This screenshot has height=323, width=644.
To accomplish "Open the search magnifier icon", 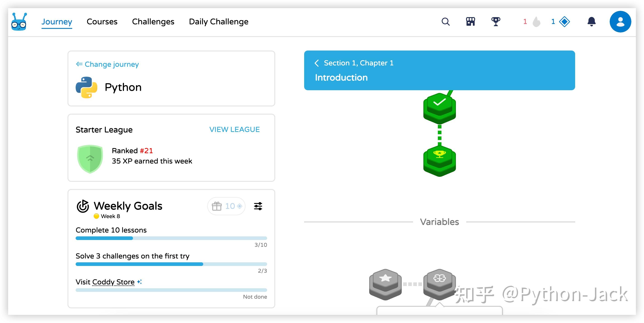I will click(x=446, y=22).
